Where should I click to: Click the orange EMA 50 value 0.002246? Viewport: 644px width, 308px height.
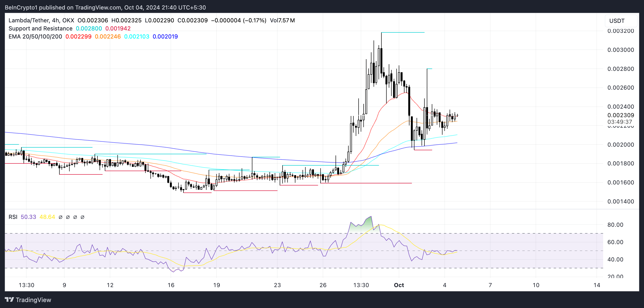[x=107, y=37]
